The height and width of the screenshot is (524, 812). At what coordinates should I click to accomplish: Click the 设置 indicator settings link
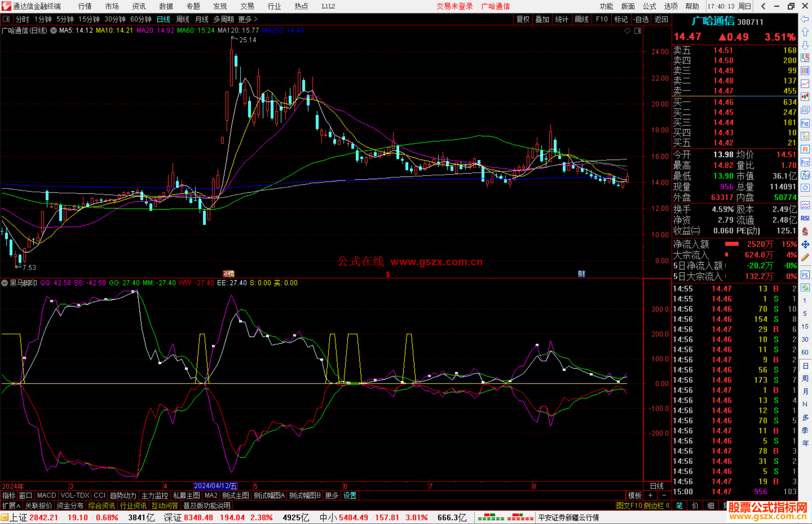click(x=350, y=495)
